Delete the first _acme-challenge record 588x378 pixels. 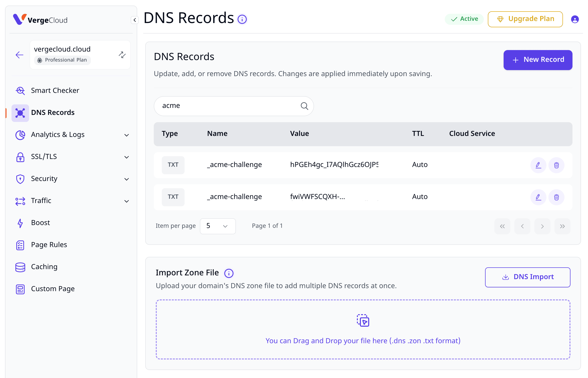tap(556, 165)
